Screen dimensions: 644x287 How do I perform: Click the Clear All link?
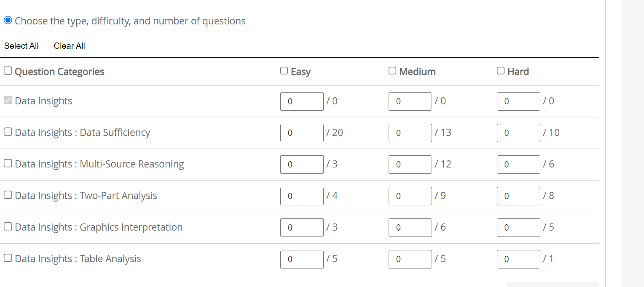(69, 46)
